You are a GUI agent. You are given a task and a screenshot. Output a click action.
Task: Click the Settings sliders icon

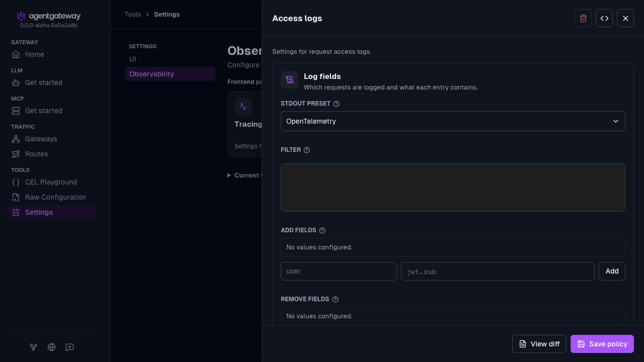(x=16, y=212)
